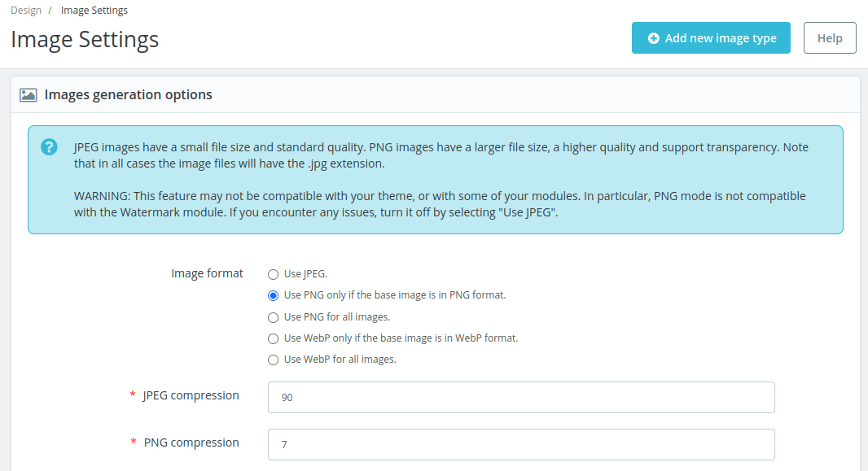Screen dimensions: 868x471
Task: Click the JPEG compression label
Action: pyautogui.click(x=191, y=395)
